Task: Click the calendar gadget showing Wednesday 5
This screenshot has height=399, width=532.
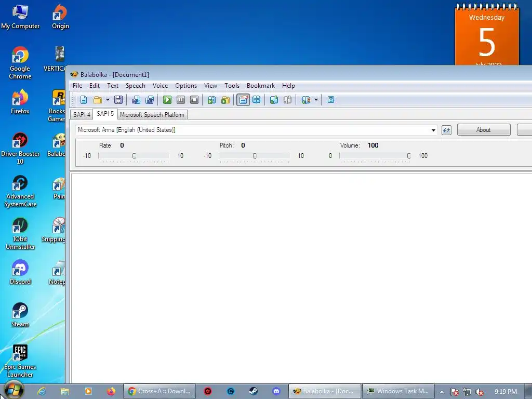Action: pyautogui.click(x=487, y=36)
